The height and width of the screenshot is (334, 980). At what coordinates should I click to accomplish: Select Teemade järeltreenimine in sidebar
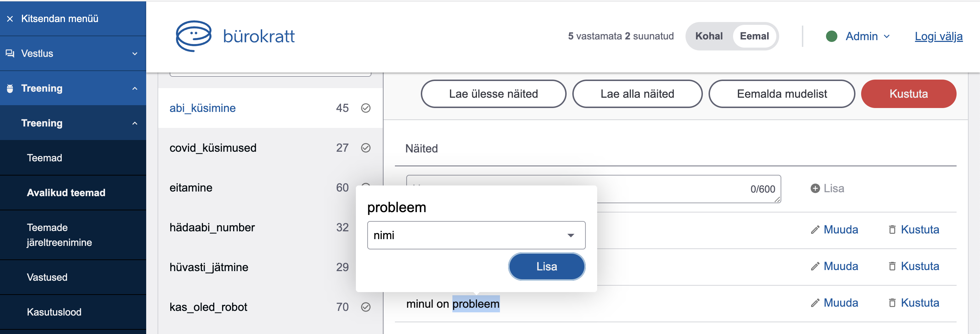pyautogui.click(x=59, y=235)
